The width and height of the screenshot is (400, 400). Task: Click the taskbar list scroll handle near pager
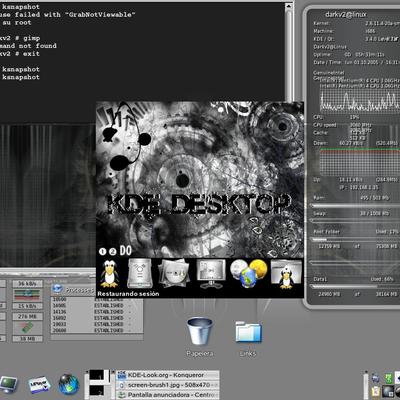(113, 385)
